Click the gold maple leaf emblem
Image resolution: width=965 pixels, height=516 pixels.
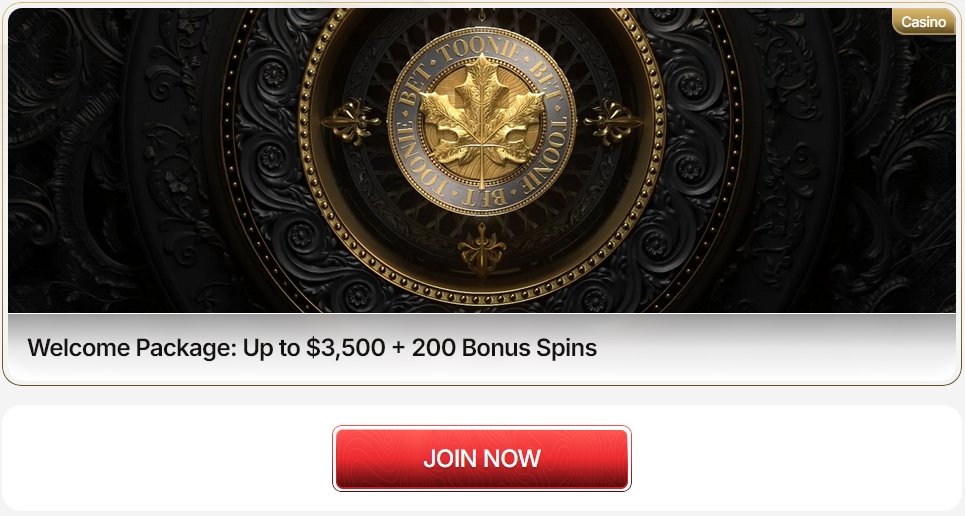(482, 119)
